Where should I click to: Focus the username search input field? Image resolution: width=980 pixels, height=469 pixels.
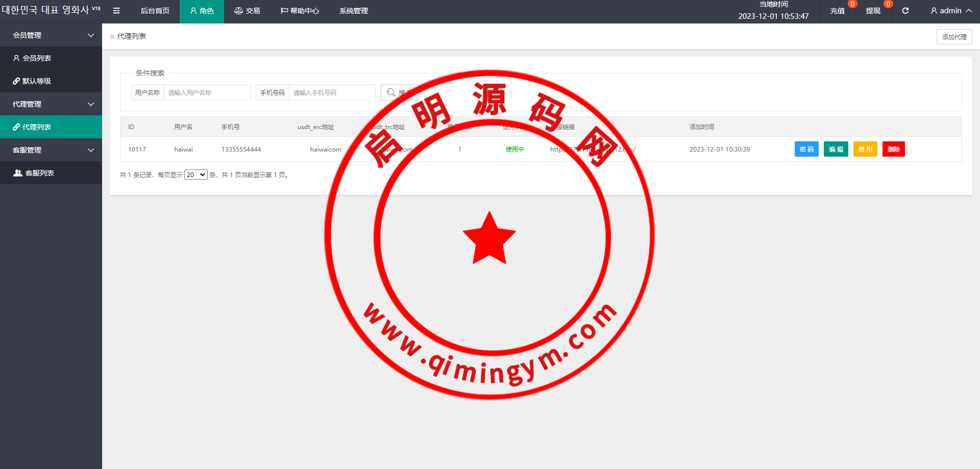coord(207,92)
